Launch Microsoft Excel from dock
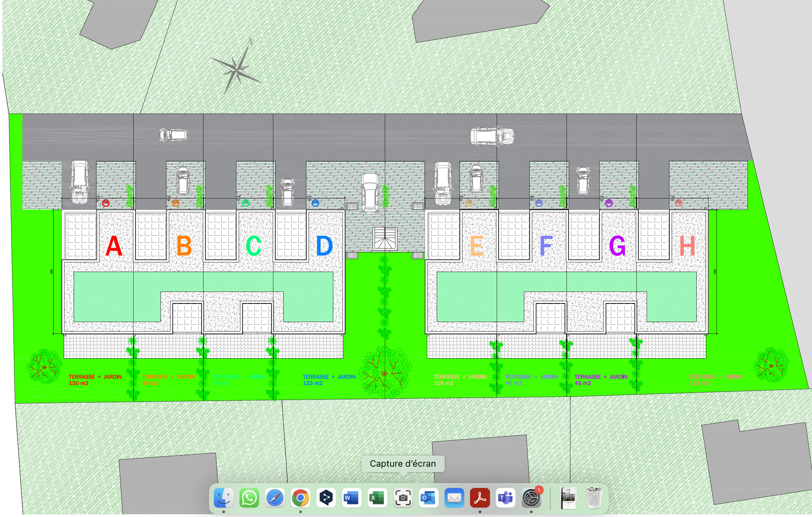The image size is (812, 517). (x=377, y=497)
